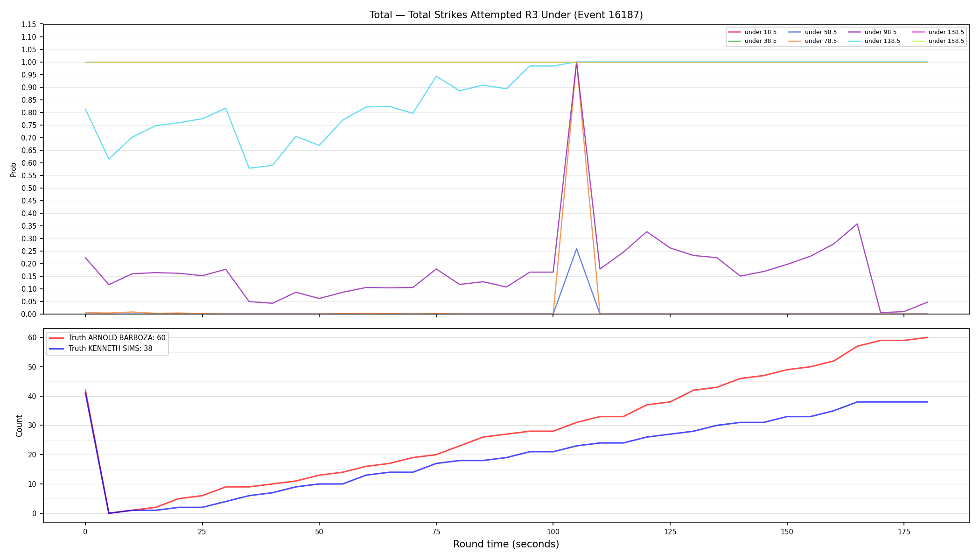This screenshot has height=560, width=980.
Task: Click legend entry 'Truth ARNOLD BARBOZA: 60'
Action: (x=107, y=338)
